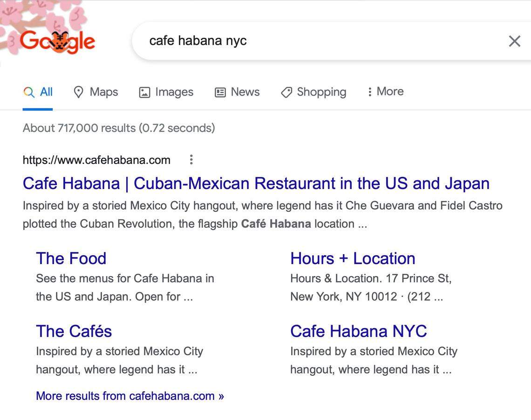This screenshot has height=420, width=531.
Task: Open the More three-dot icon in the tab bar
Action: (x=370, y=91)
